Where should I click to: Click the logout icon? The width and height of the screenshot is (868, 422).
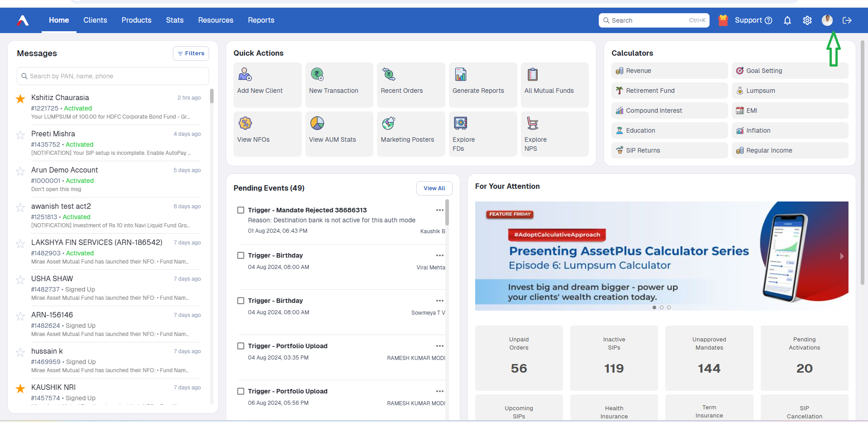[x=847, y=20]
